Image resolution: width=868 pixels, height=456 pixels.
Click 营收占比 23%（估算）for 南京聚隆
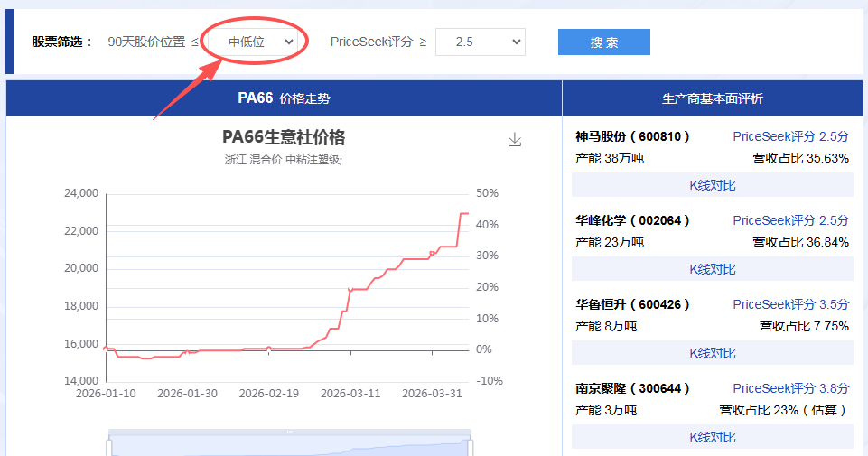(x=784, y=410)
